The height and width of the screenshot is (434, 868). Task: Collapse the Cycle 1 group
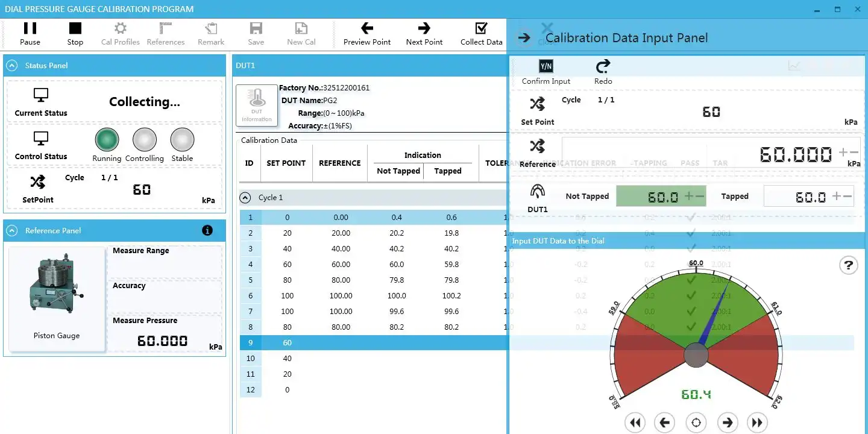tap(245, 198)
